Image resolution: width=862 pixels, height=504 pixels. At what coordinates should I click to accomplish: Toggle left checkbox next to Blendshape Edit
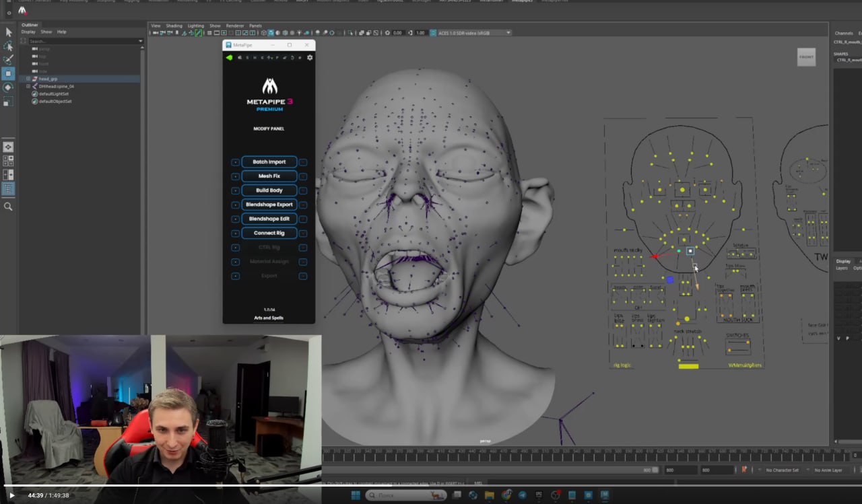(x=235, y=219)
